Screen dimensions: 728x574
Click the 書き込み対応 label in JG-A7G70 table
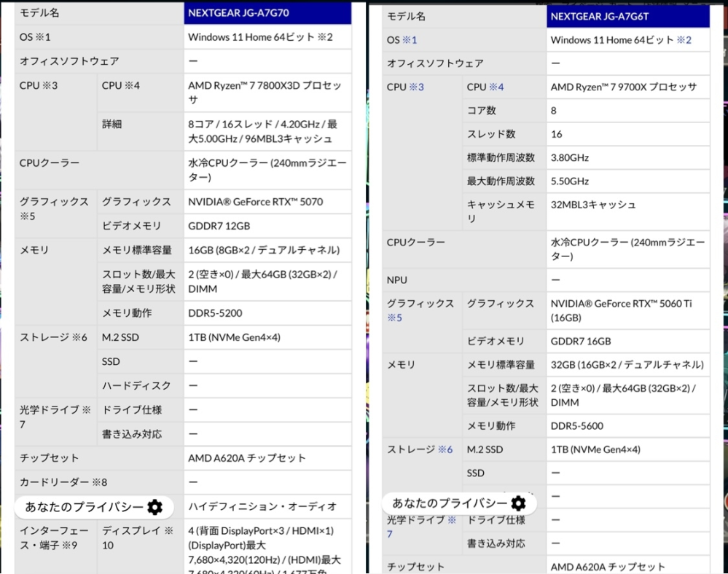(x=132, y=434)
